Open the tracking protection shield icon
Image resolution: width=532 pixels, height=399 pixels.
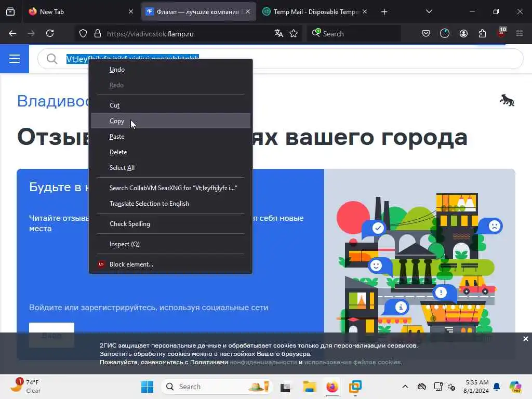83,34
